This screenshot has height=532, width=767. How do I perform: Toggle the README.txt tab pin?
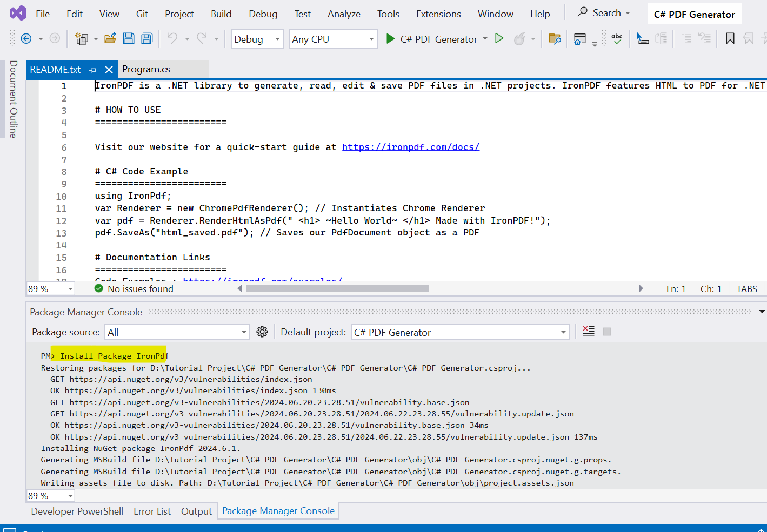tap(92, 69)
